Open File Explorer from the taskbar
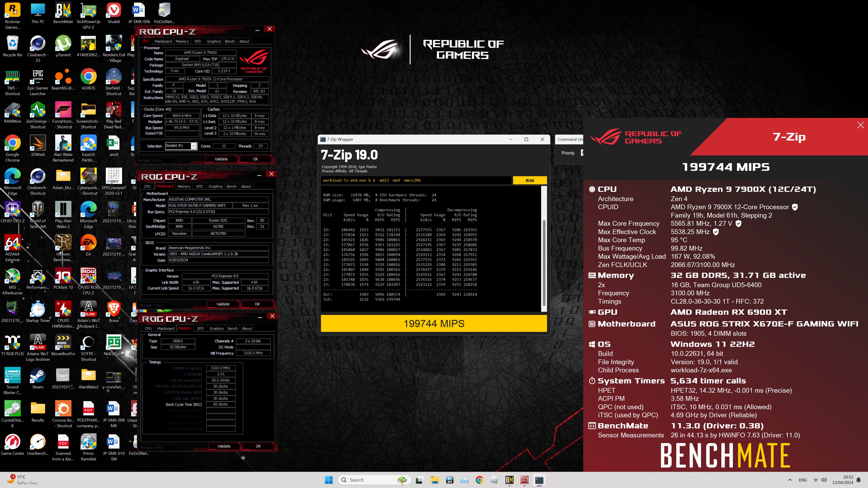The width and height of the screenshot is (868, 488). pyautogui.click(x=435, y=480)
